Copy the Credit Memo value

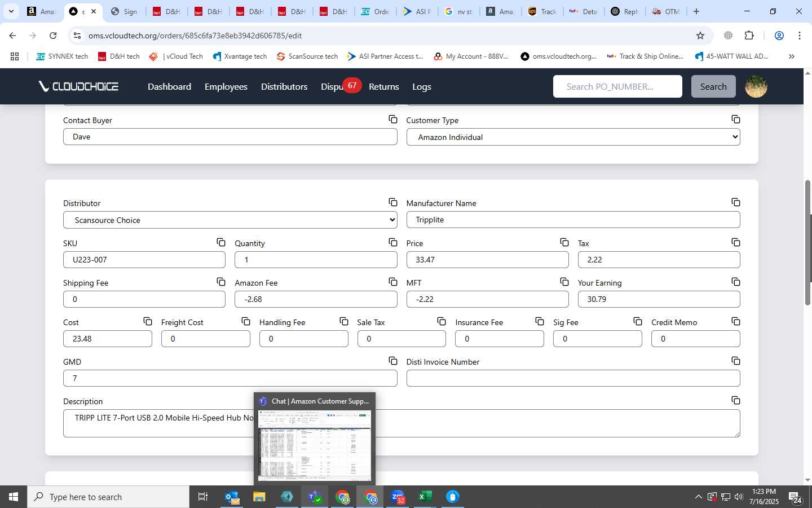coord(736,321)
